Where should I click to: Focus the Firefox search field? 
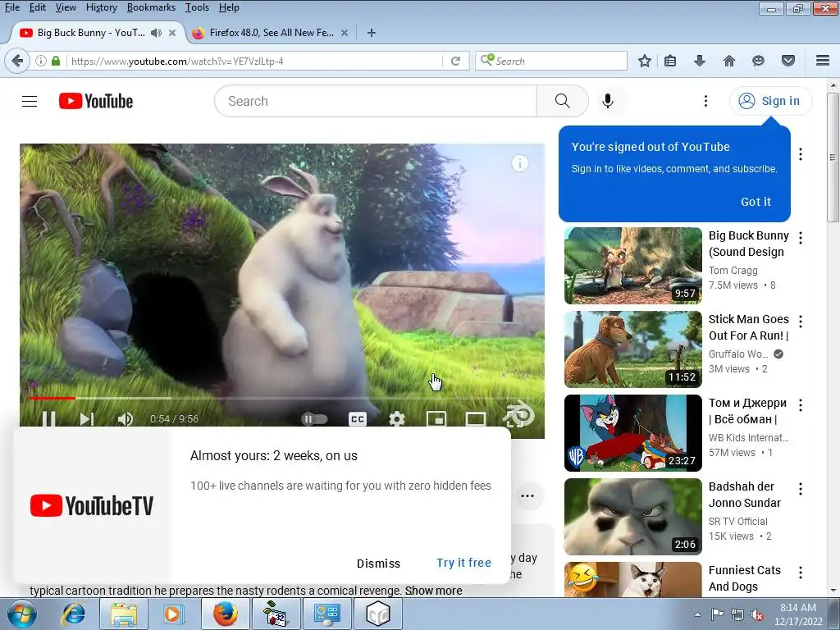(x=551, y=61)
